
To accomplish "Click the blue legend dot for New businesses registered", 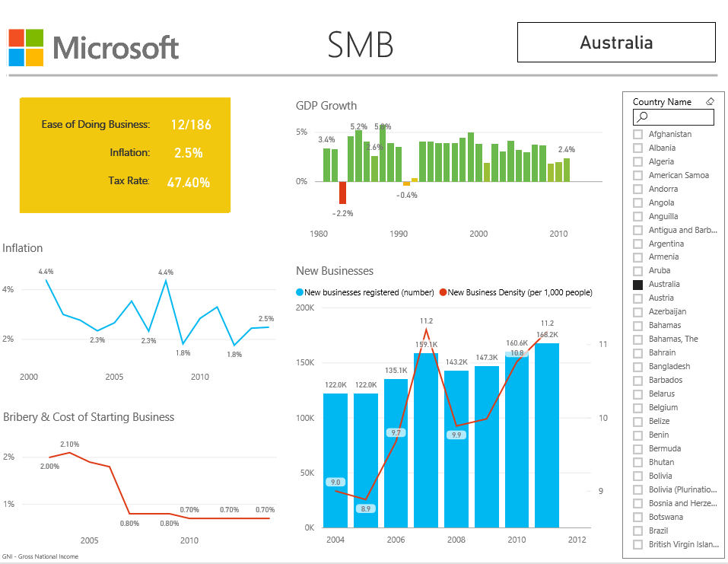I will pyautogui.click(x=300, y=292).
